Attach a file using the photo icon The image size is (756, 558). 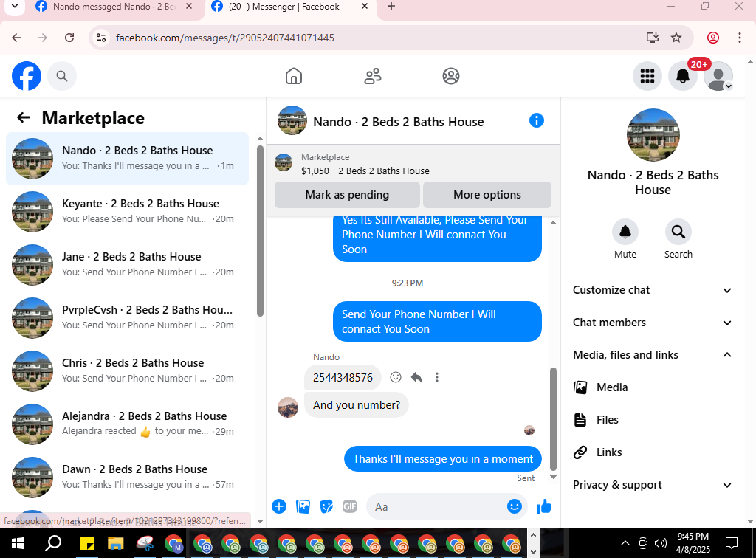[303, 506]
